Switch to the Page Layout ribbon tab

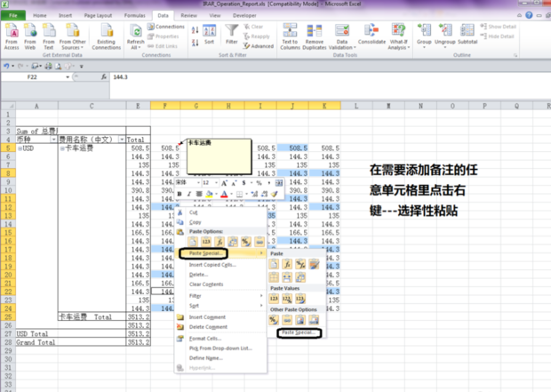point(96,15)
